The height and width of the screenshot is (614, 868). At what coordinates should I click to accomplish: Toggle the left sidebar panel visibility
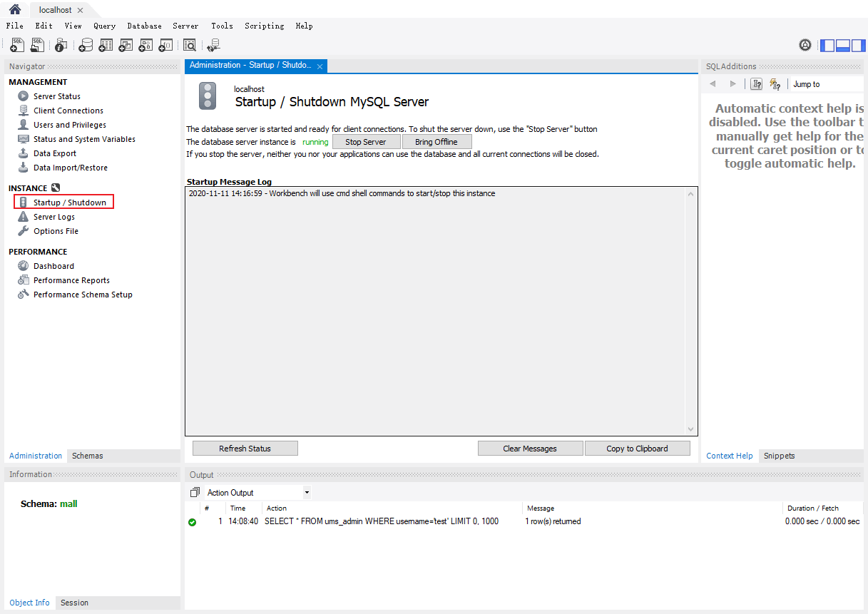[x=827, y=45]
